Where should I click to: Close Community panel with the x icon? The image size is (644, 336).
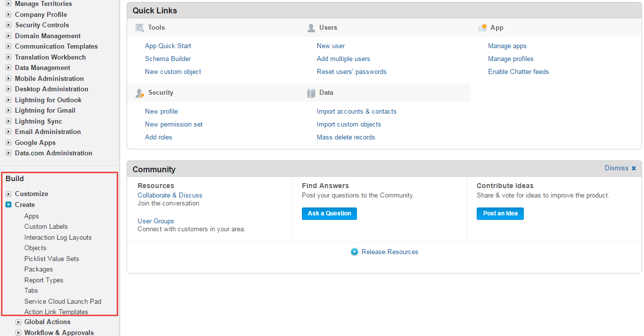634,168
